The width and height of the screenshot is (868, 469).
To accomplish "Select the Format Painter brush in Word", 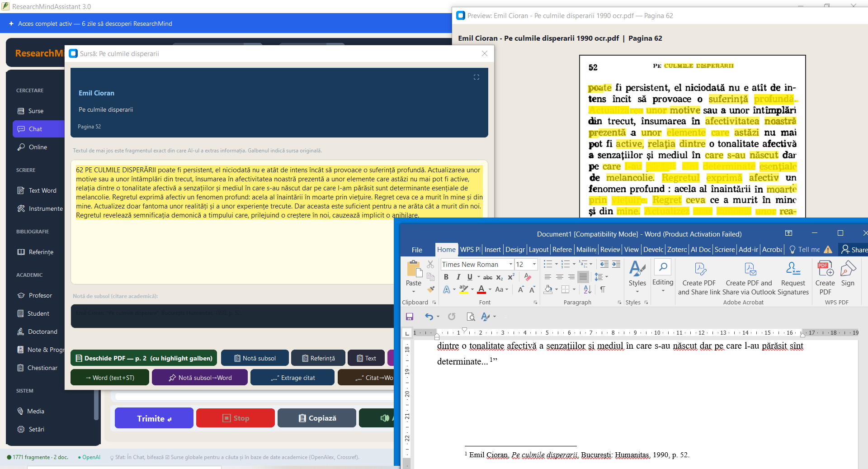I will (430, 289).
